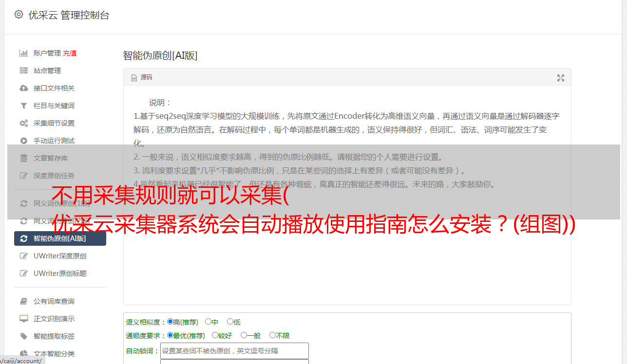Open the 账户管理 bar chart icon
627x364 pixels.
pyautogui.click(x=23, y=53)
